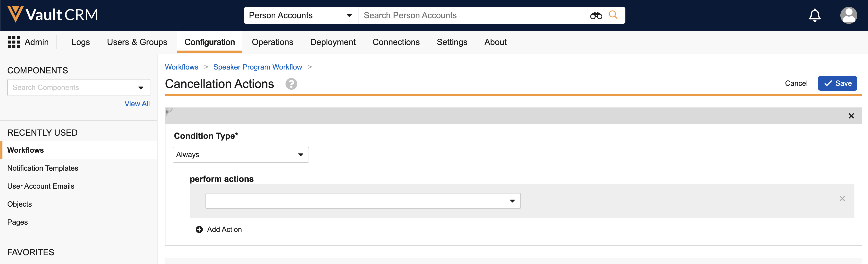This screenshot has height=264, width=868.
Task: Click the Cancellation Actions help icon
Action: click(x=291, y=84)
